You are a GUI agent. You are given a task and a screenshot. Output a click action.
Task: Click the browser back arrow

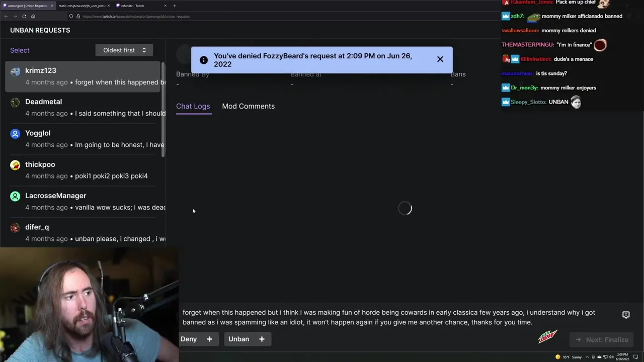pos(6,16)
